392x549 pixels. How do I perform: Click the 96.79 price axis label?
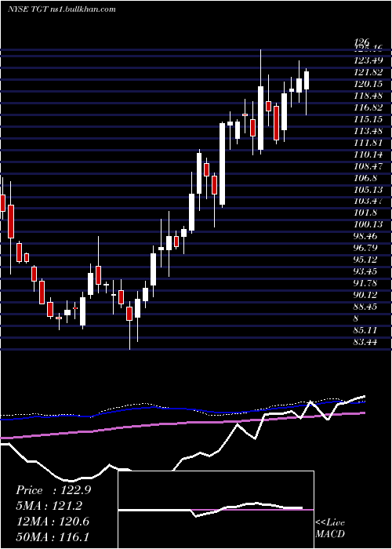366,248
